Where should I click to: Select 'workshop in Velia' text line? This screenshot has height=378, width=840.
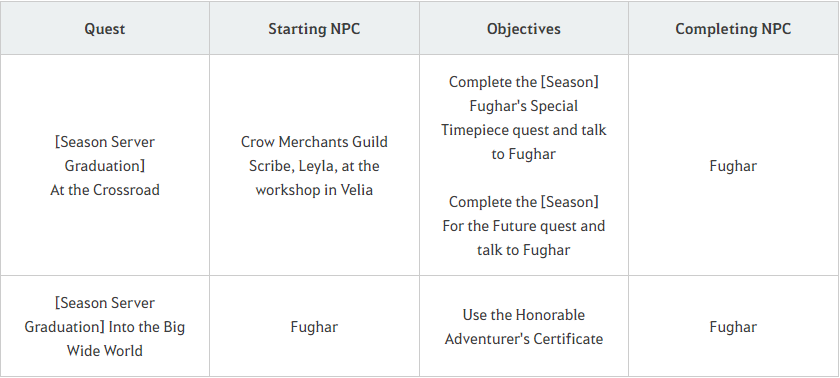(x=314, y=190)
